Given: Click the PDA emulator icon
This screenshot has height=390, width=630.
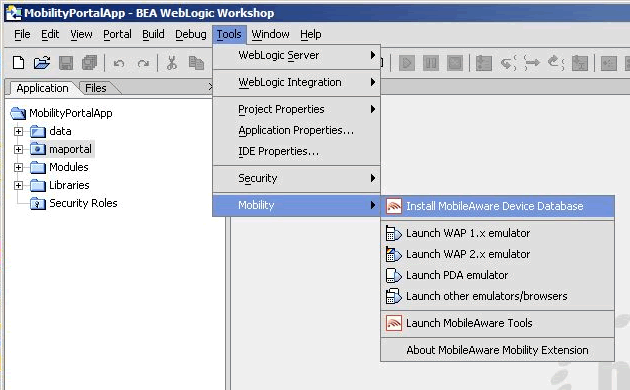Looking at the screenshot, I should pyautogui.click(x=393, y=275).
